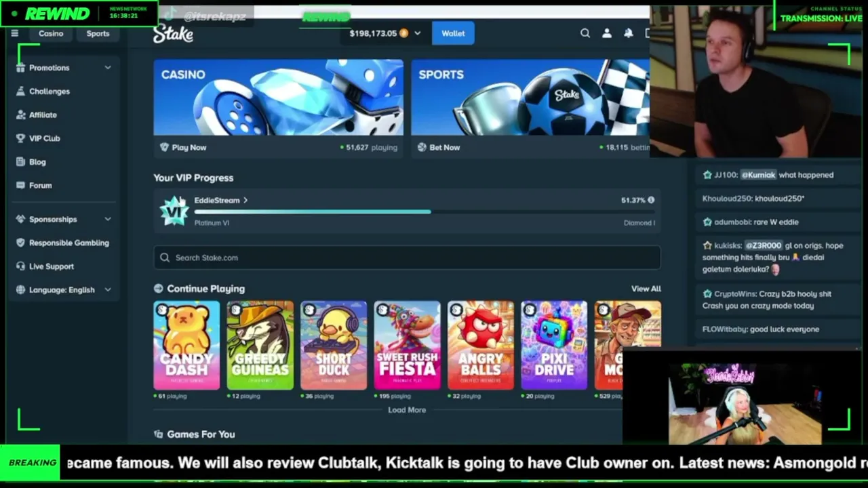868x488 pixels.
Task: Expand the Sponsorships chevron
Action: coord(108,220)
